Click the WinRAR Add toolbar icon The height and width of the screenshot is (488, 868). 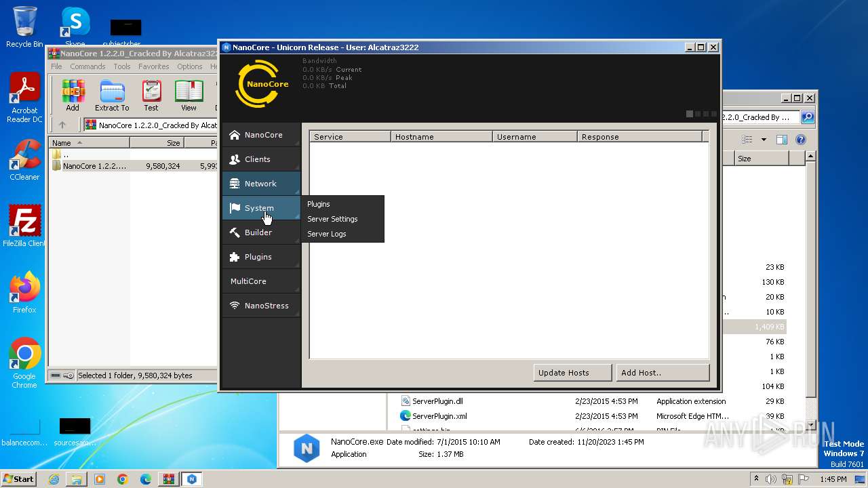73,96
